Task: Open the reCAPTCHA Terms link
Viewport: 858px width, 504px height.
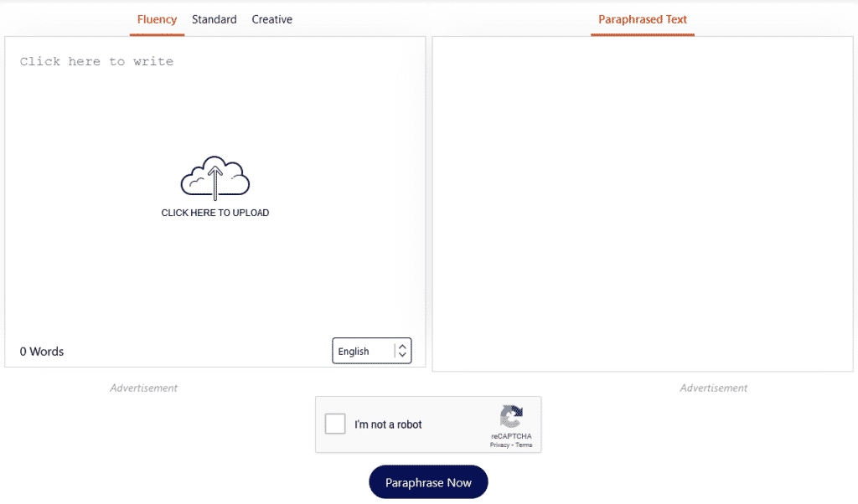Action: point(524,445)
